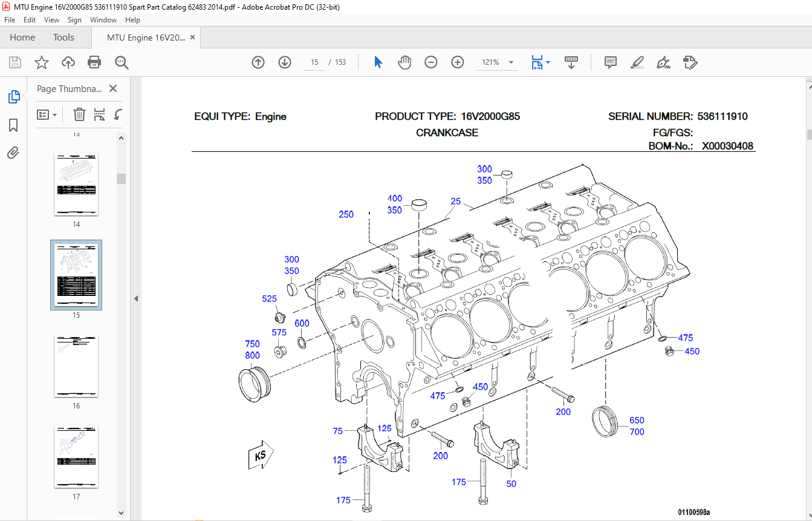Viewport: 812px width, 521px height.
Task: Click the thumbnail panel scroll down arrow
Action: pyautogui.click(x=121, y=513)
